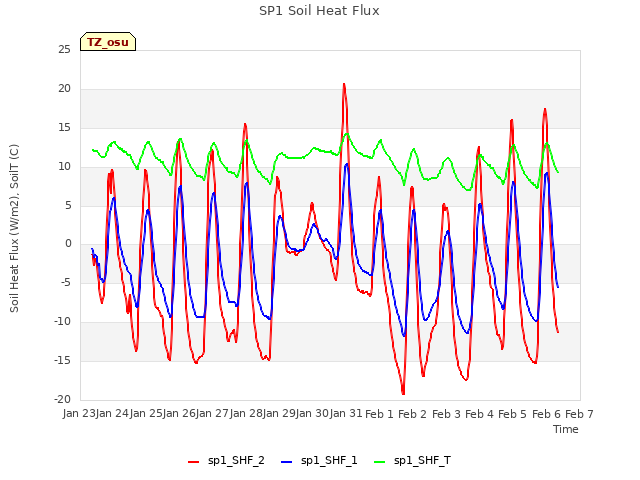Click the Feb 5 x-axis tick label

(512, 414)
